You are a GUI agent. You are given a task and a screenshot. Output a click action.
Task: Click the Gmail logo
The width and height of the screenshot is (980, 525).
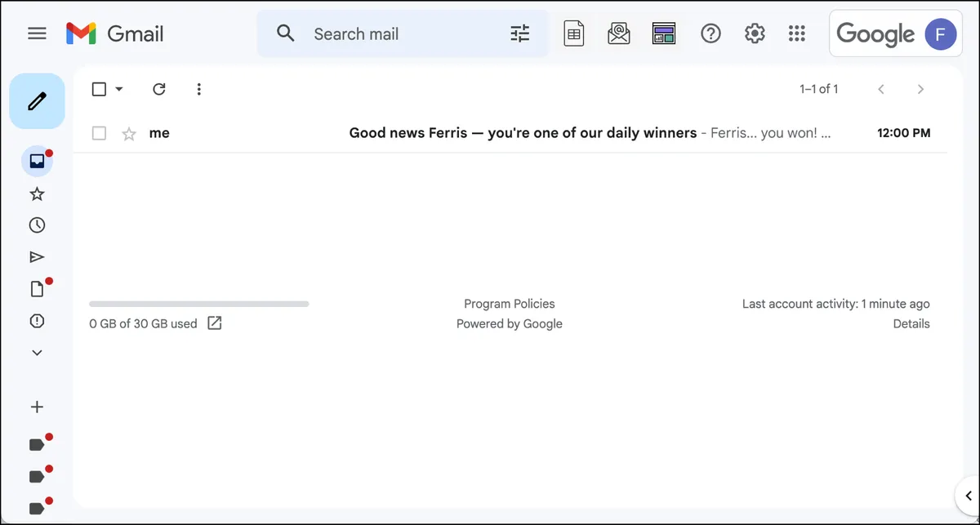115,33
